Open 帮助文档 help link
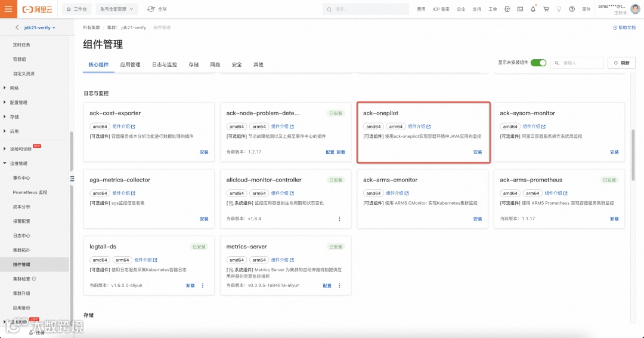Viewport: 644px width, 338px height. click(624, 27)
